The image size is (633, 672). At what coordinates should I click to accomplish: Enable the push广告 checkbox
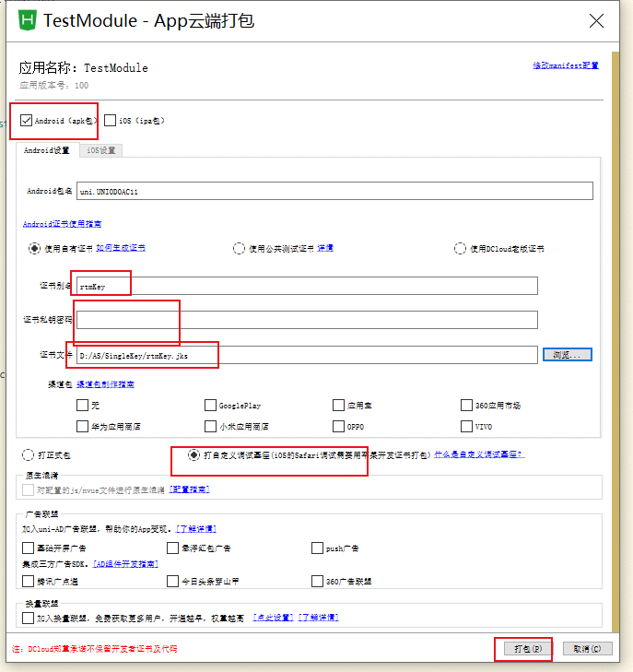pos(317,548)
